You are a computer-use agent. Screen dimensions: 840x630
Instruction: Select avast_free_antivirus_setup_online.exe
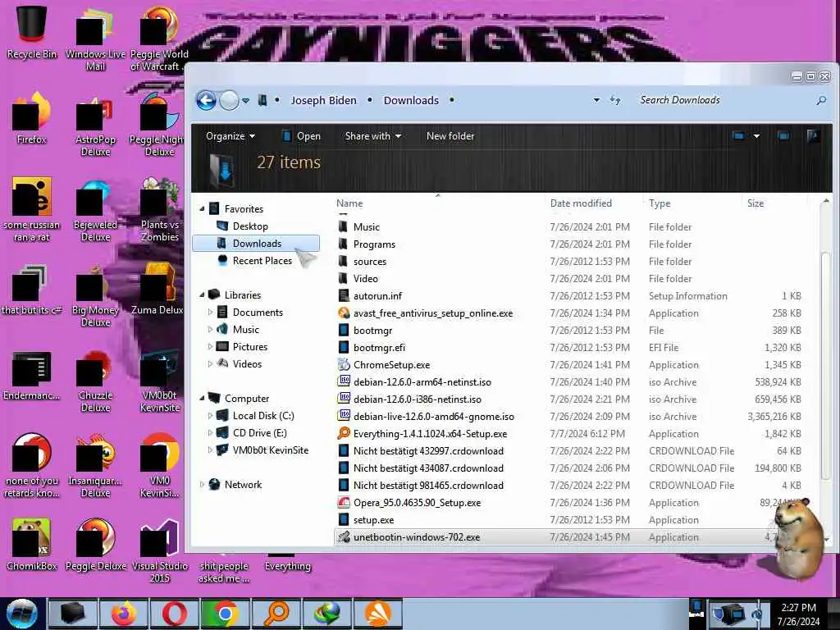tap(433, 313)
